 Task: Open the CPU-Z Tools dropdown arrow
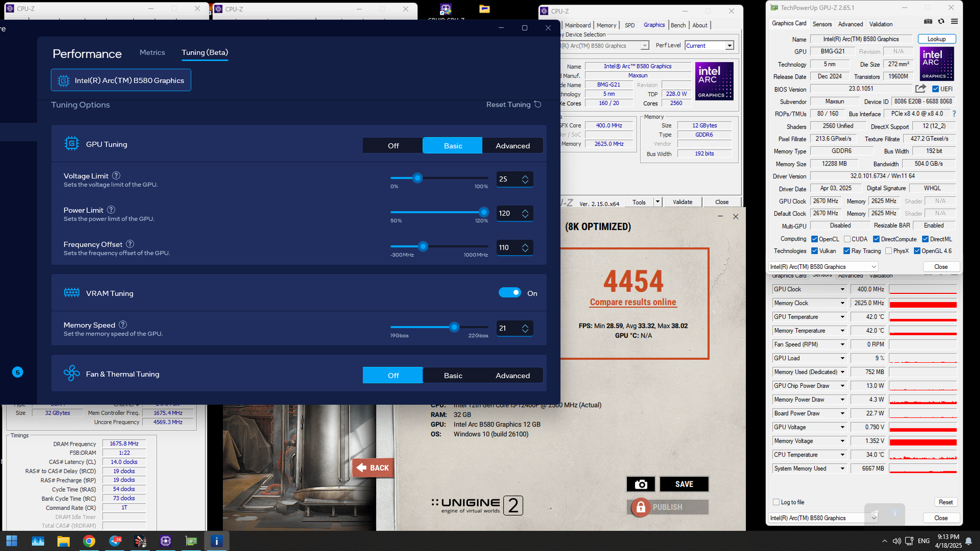coord(657,202)
